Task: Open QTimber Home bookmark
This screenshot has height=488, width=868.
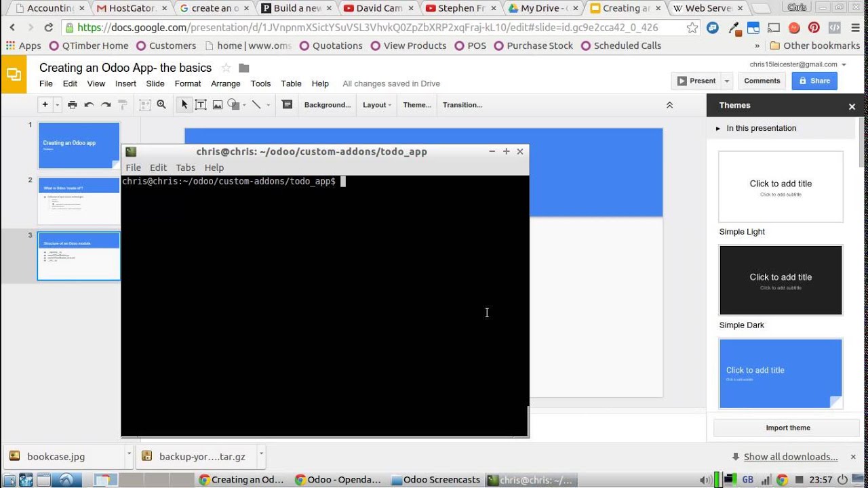Action: (x=88, y=45)
